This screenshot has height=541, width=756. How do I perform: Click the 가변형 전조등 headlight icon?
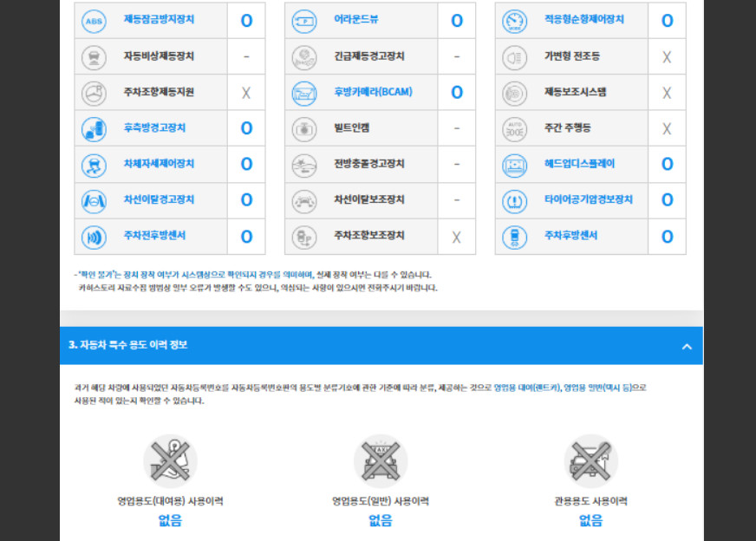(x=514, y=57)
